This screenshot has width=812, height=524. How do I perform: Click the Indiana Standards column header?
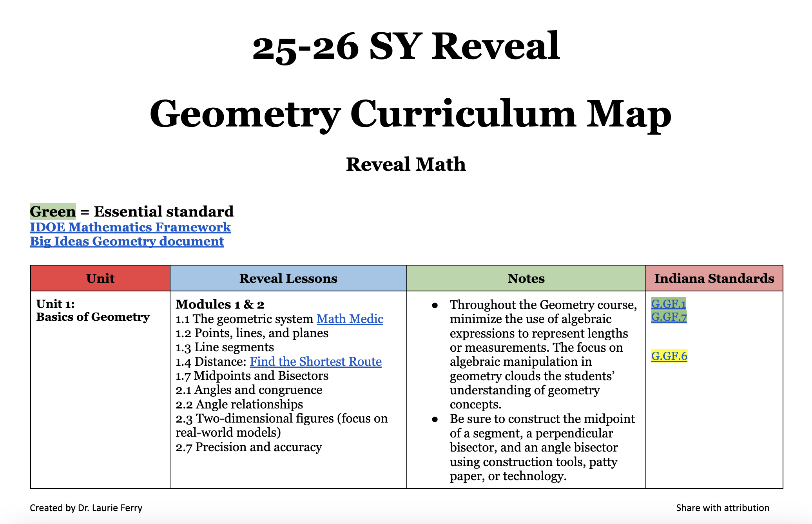pos(714,278)
